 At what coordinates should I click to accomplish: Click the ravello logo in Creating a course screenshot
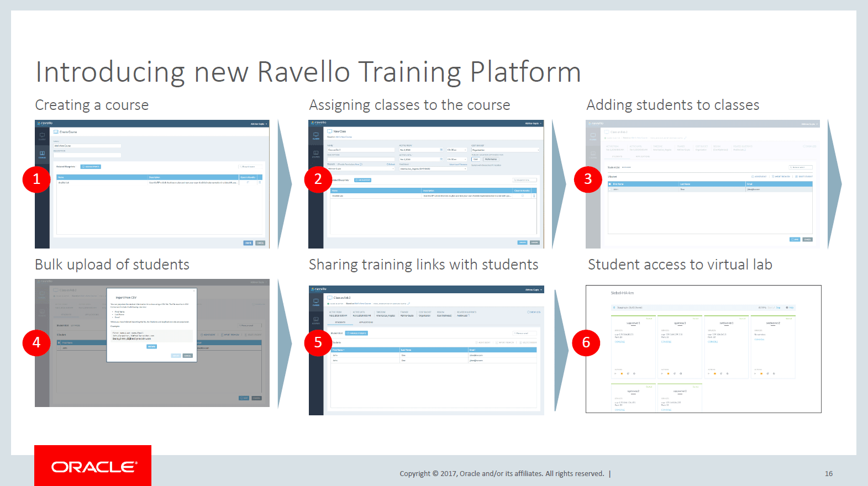(45, 123)
